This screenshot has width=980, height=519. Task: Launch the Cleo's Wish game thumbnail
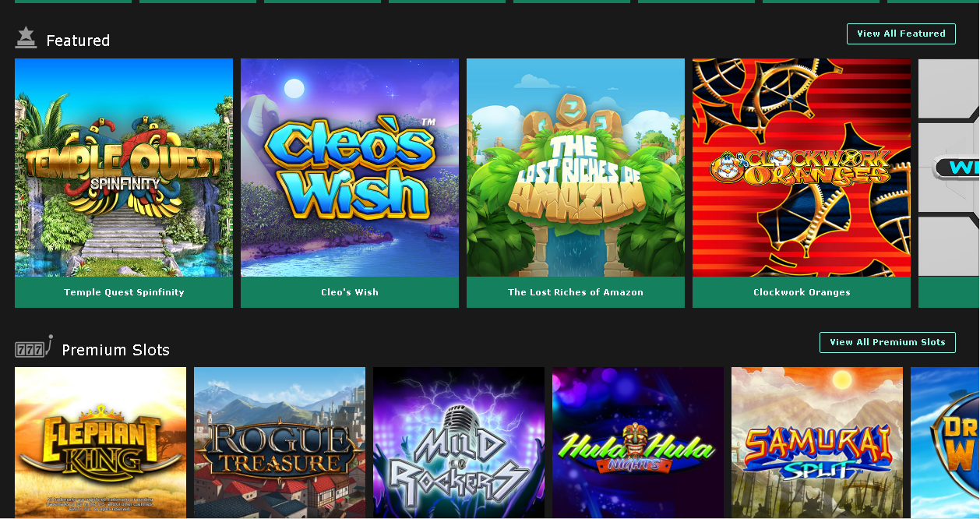pyautogui.click(x=350, y=168)
